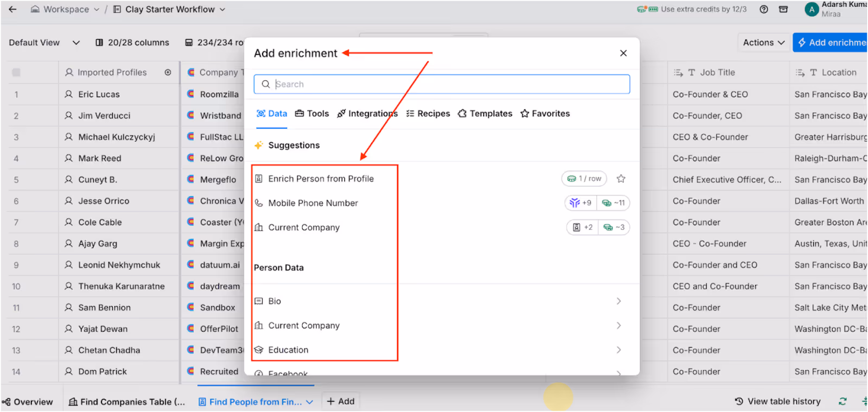Switch to the Tools tab

[312, 113]
